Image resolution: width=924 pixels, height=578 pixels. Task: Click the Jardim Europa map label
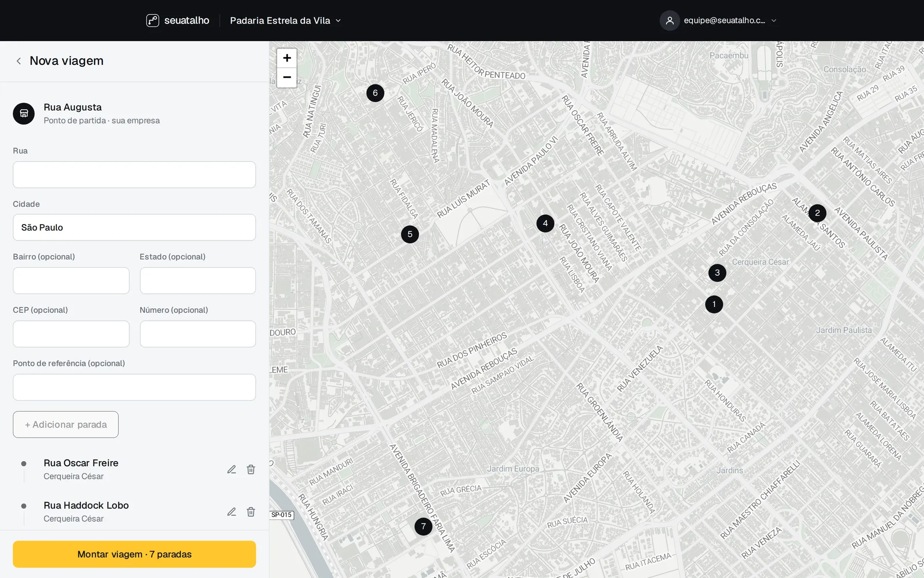coord(513,469)
